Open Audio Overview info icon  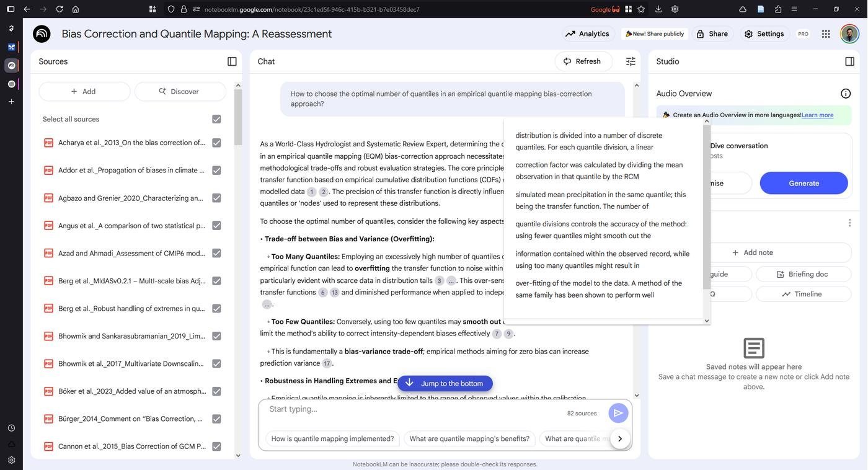(846, 94)
